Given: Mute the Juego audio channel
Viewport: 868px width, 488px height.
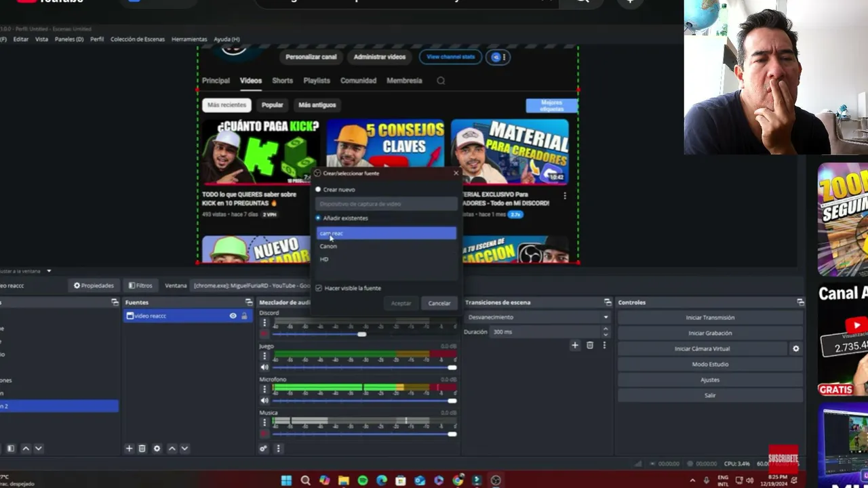Looking at the screenshot, I should (x=264, y=367).
